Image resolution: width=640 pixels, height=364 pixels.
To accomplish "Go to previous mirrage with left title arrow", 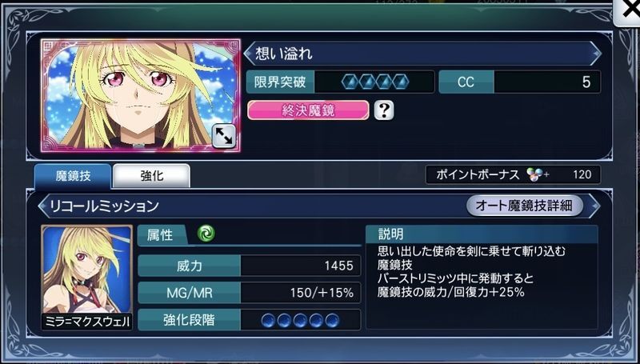I will point(248,54).
